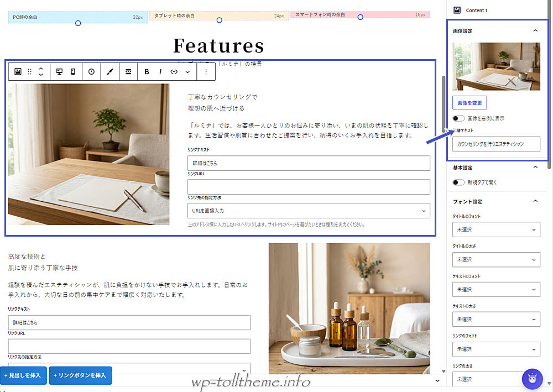
Task: Click the desktop display icon in the toolbar
Action: (59, 71)
